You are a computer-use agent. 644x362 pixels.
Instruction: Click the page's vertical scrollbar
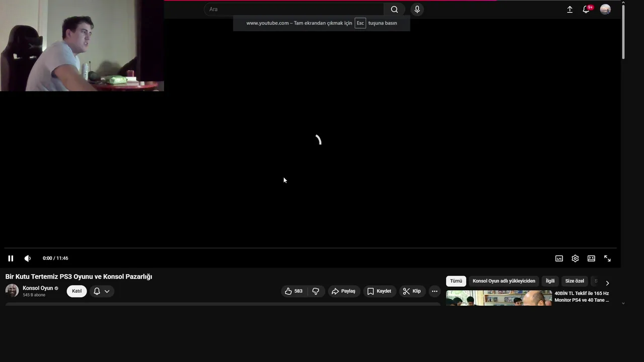[x=623, y=32]
